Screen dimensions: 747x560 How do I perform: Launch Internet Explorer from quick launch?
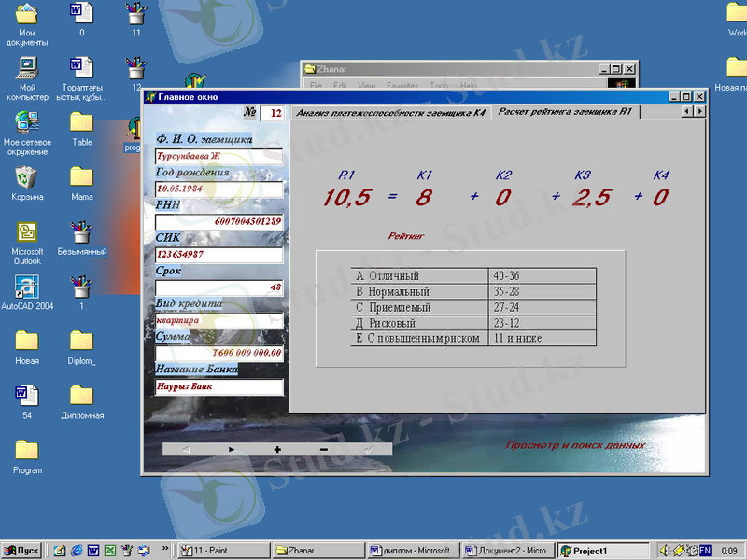(76, 551)
